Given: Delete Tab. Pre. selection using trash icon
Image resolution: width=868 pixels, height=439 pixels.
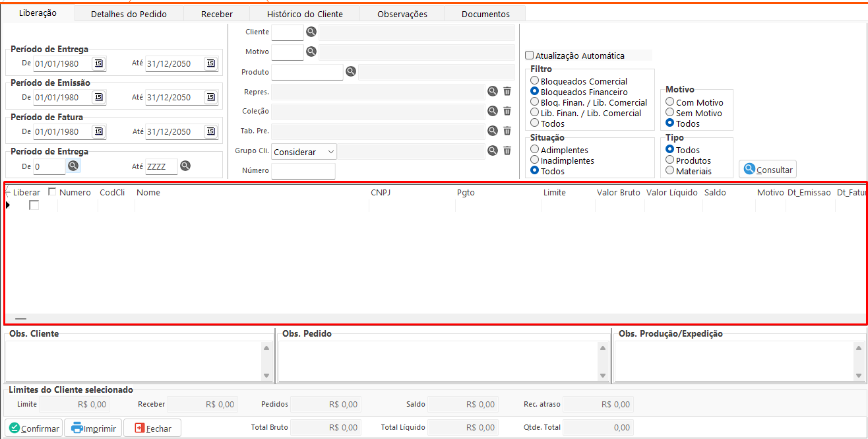Looking at the screenshot, I should (x=507, y=131).
